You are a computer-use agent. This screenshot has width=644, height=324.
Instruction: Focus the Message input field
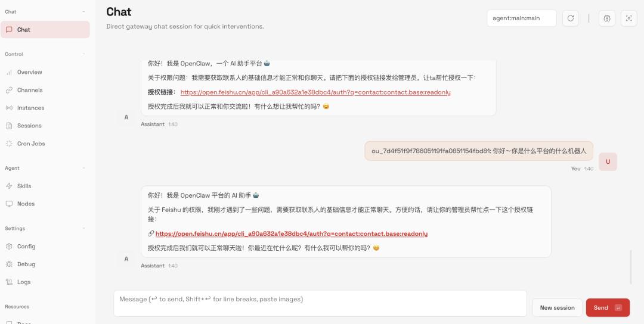[320, 304]
